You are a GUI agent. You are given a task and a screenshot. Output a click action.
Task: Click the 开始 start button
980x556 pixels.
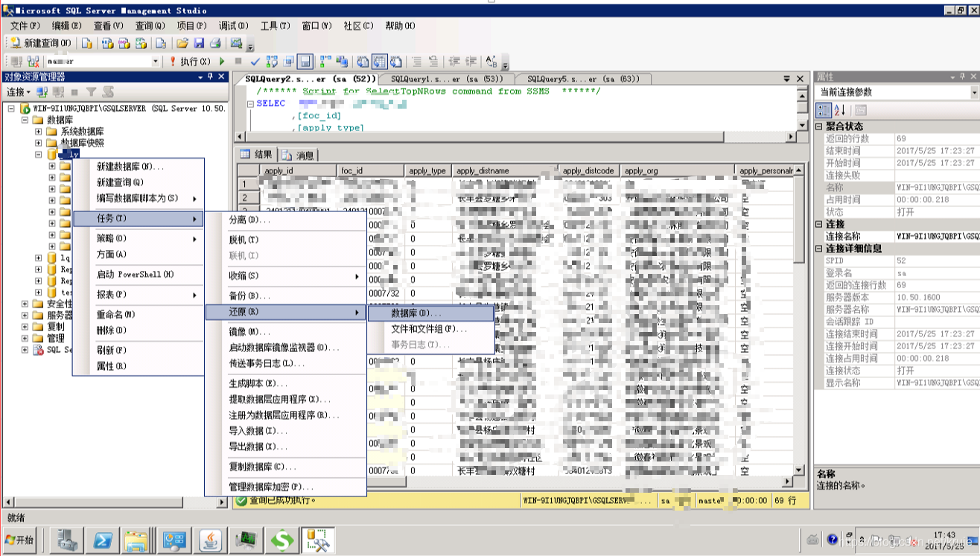point(19,540)
